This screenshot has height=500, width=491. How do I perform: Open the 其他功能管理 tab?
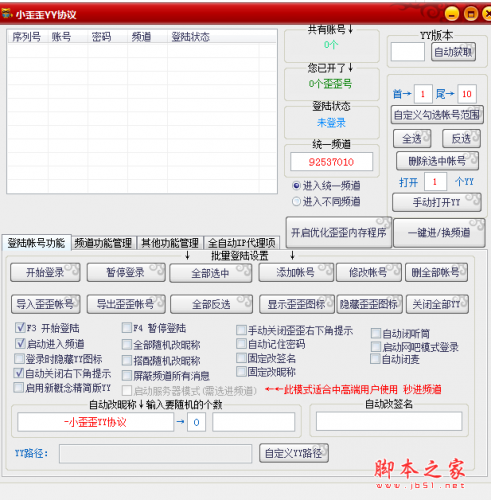[x=170, y=243]
